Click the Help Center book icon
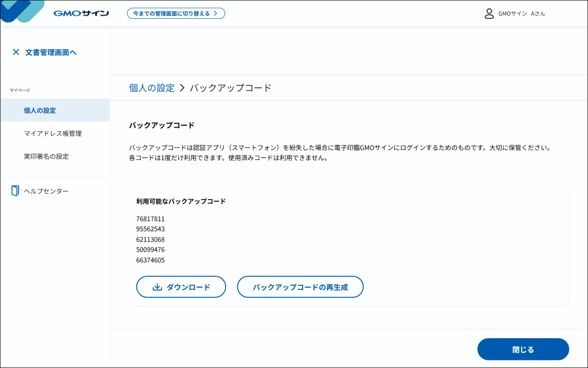Viewport: 588px width, 368px height. point(15,190)
